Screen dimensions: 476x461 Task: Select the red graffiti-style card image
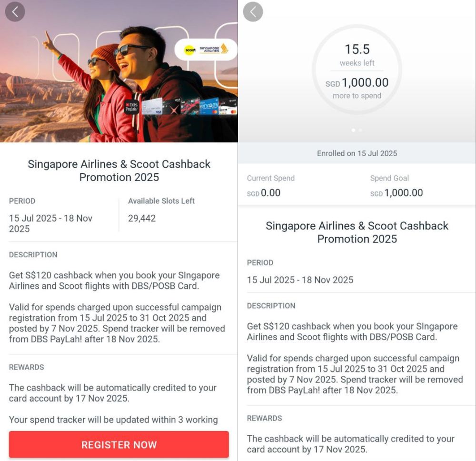click(190, 106)
